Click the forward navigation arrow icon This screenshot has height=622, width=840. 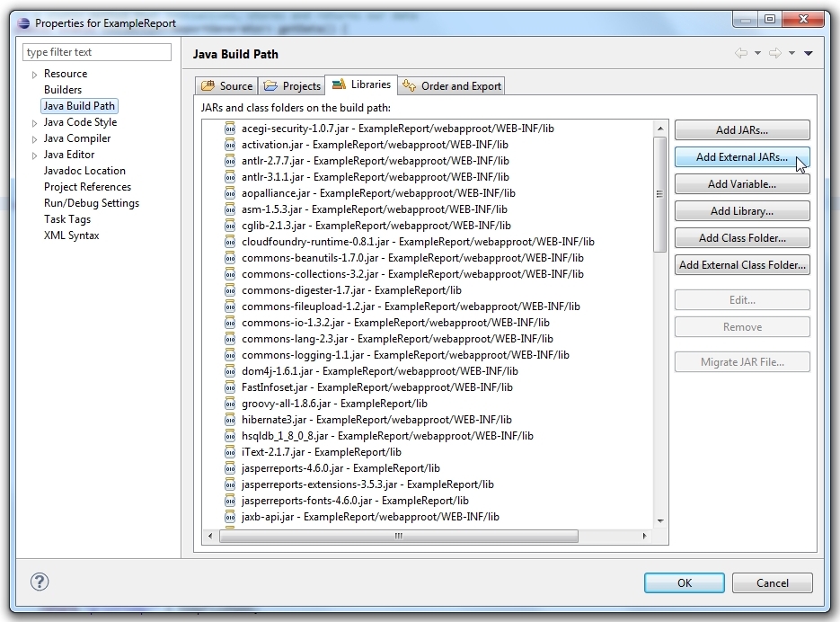(x=775, y=53)
